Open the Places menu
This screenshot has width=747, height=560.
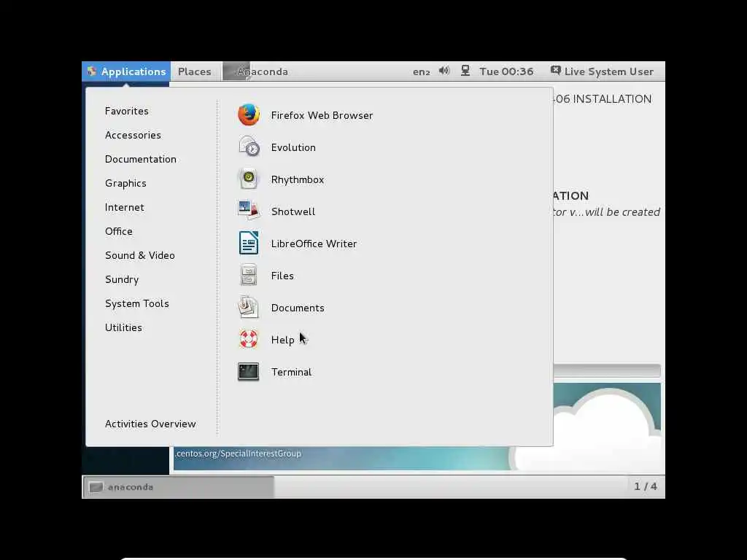pyautogui.click(x=194, y=71)
